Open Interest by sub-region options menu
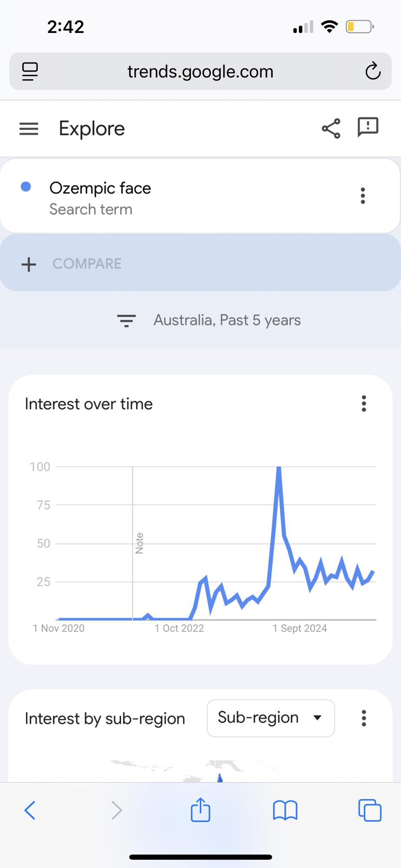Image resolution: width=401 pixels, height=868 pixels. 364,718
